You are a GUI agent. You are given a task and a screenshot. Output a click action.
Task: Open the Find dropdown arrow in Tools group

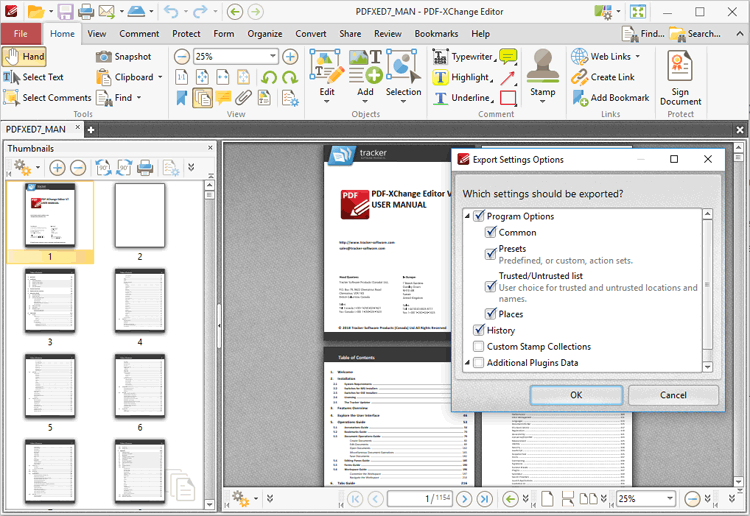tap(139, 98)
